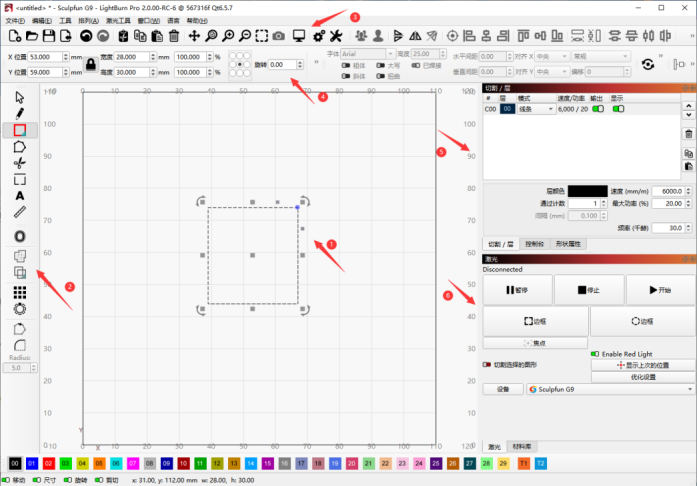This screenshot has height=486, width=697.
Task: Open the Circular Array gear tool
Action: [x=20, y=309]
